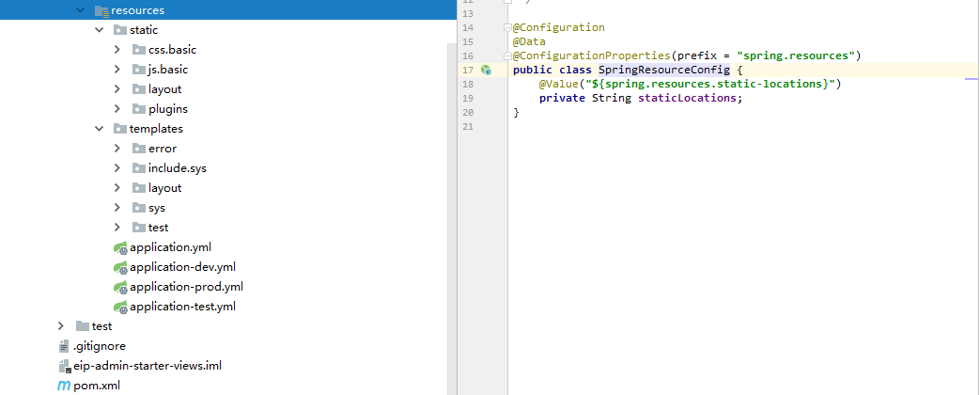Click the Maven icon of pom.xml
Viewport: 980px width, 395px height.
[x=64, y=386]
